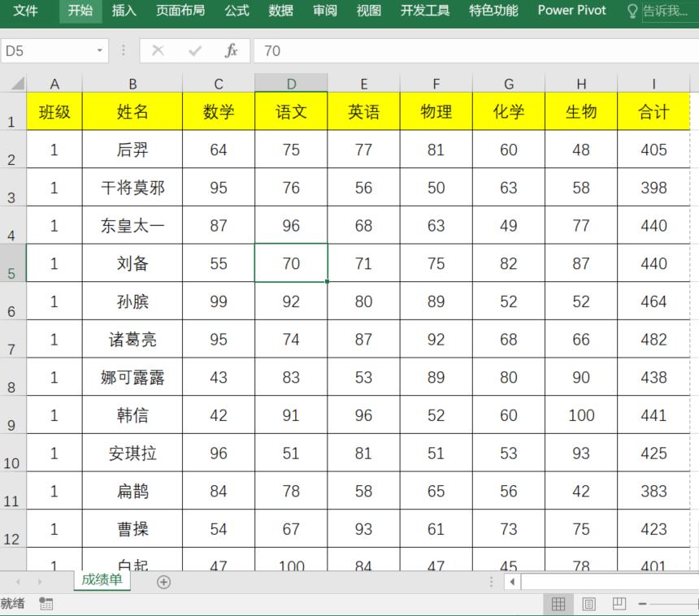Viewport: 699px width, 616px height.
Task: Select Normal view icon in status bar
Action: tap(558, 604)
